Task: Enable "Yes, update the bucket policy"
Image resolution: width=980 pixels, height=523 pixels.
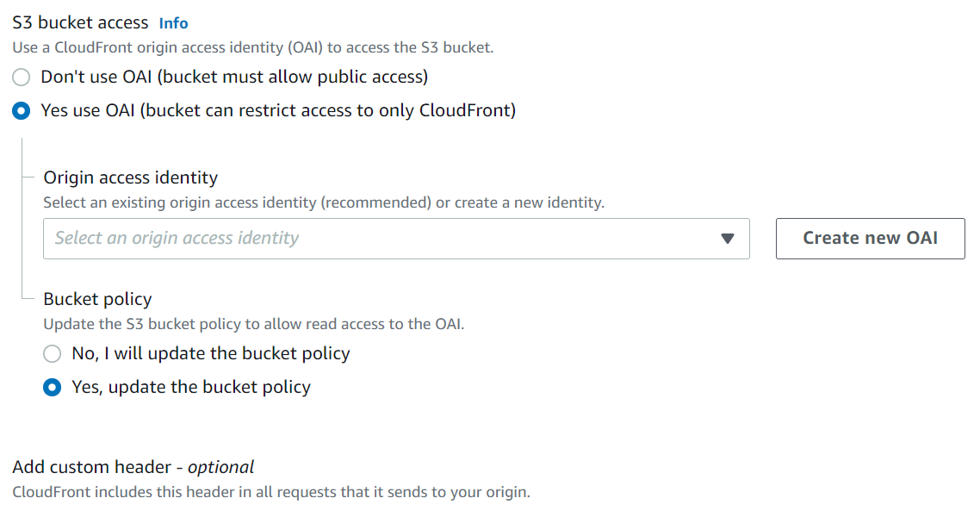Action: pos(52,387)
